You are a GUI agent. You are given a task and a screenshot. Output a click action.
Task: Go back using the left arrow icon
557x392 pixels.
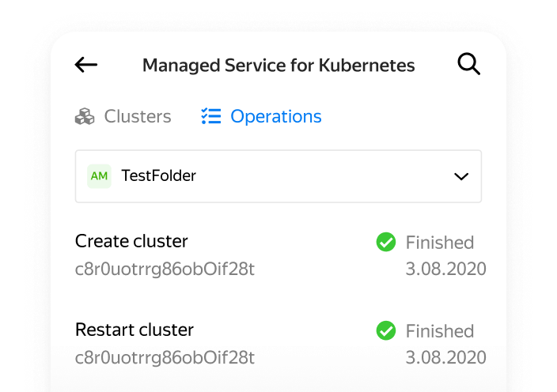[x=86, y=65]
